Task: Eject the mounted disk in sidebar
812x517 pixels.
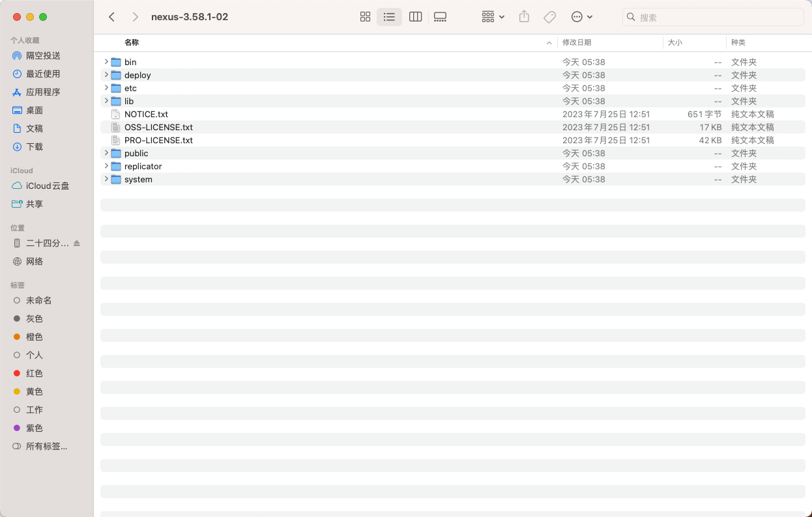Action: (x=77, y=244)
